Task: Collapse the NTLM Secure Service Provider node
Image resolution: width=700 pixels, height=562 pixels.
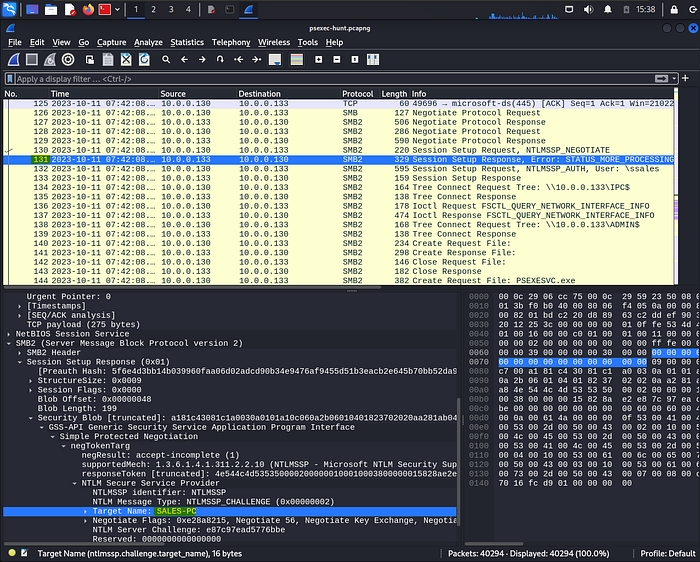Action: [74, 482]
